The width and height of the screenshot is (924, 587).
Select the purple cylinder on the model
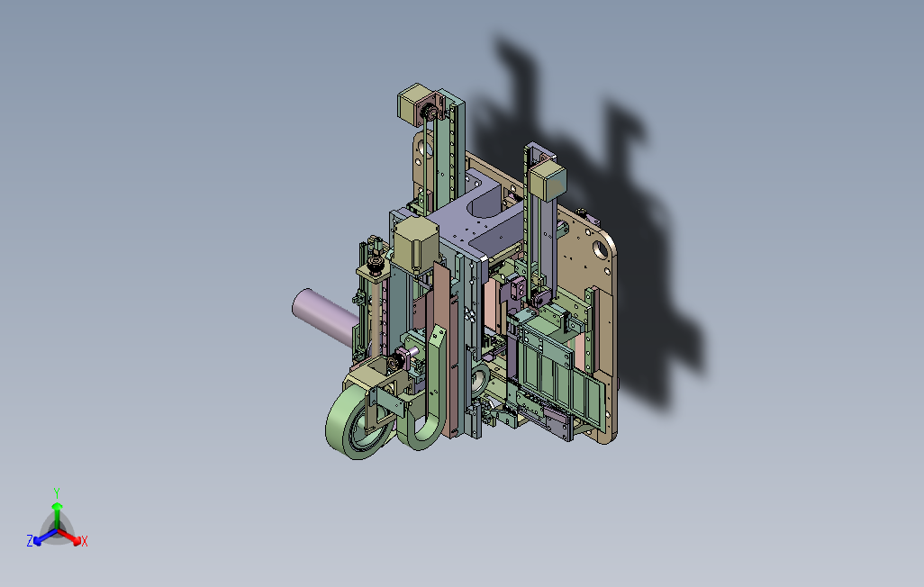(x=325, y=316)
